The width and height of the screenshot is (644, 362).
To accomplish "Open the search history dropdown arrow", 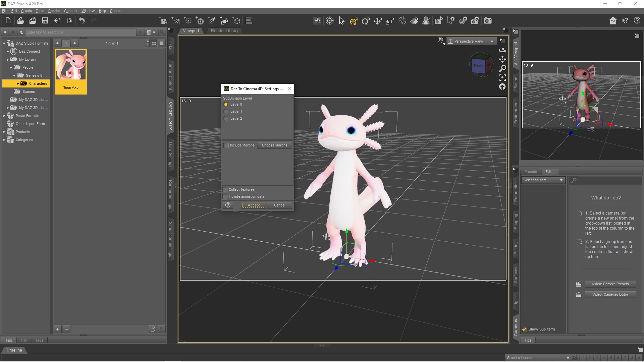I will [x=140, y=33].
